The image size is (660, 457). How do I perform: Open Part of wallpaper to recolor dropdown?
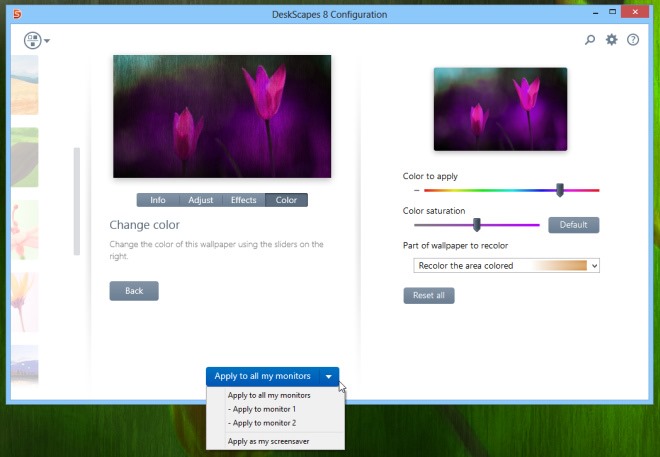point(506,266)
